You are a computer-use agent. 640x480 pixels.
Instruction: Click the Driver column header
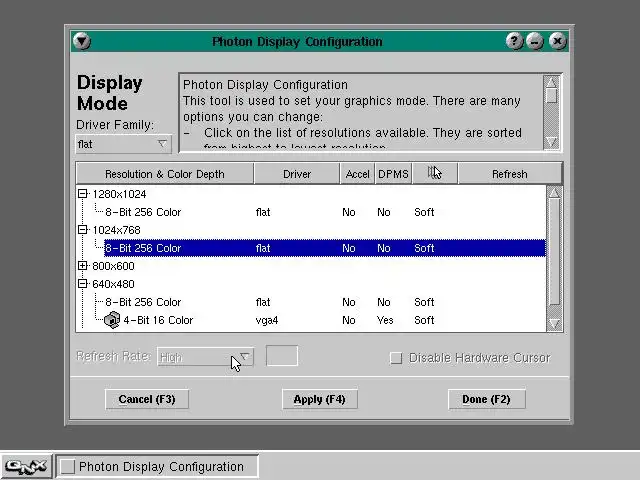(x=297, y=174)
